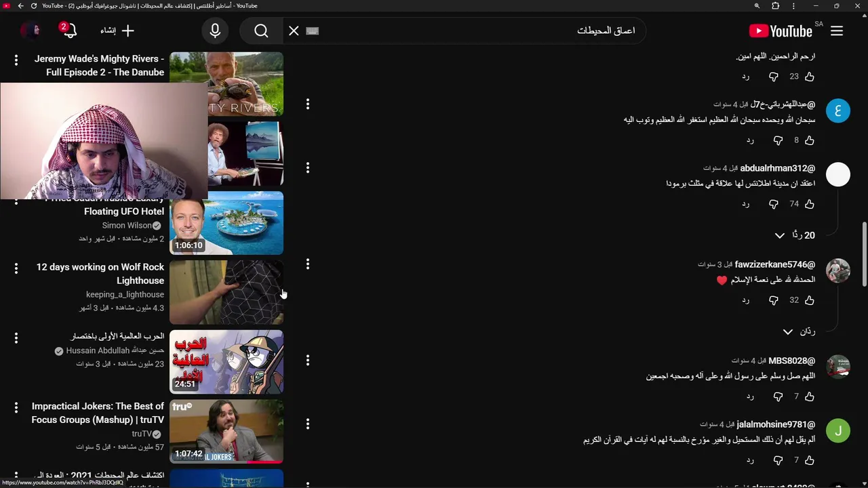Reply to the comment with 23 likes
The height and width of the screenshot is (488, 868).
[x=745, y=77]
